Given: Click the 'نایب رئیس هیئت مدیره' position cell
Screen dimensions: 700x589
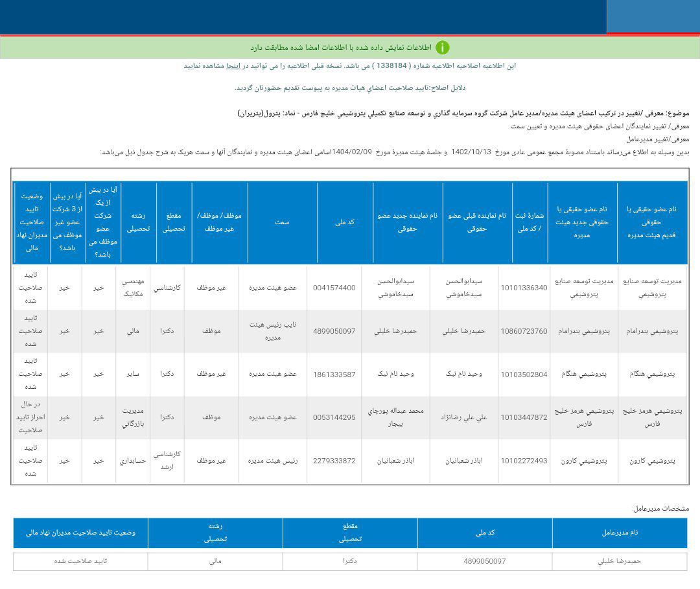Looking at the screenshot, I should click(x=273, y=331).
